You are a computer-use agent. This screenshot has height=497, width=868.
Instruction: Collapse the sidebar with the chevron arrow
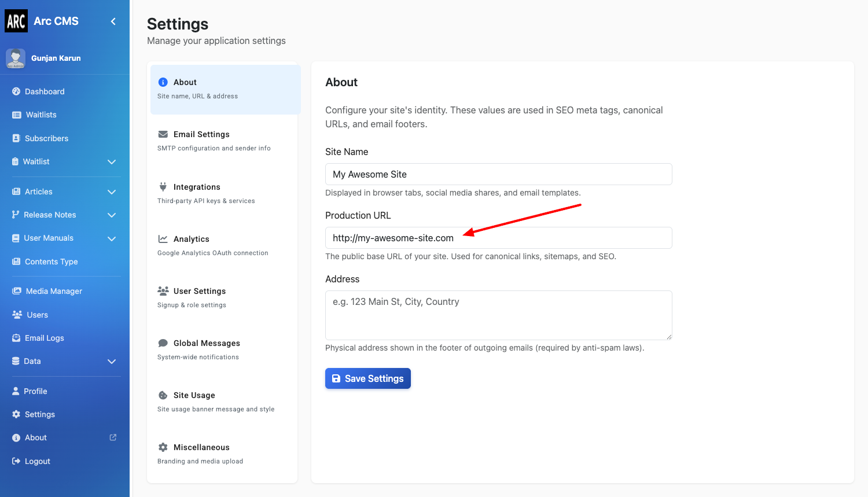[113, 21]
